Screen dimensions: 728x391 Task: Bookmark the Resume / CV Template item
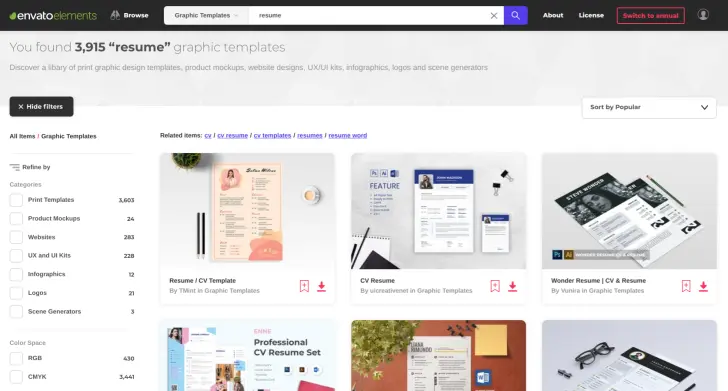(304, 286)
